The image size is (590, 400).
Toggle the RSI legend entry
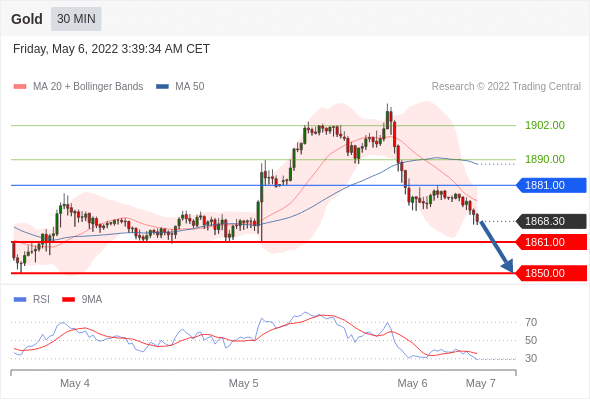[x=32, y=300]
